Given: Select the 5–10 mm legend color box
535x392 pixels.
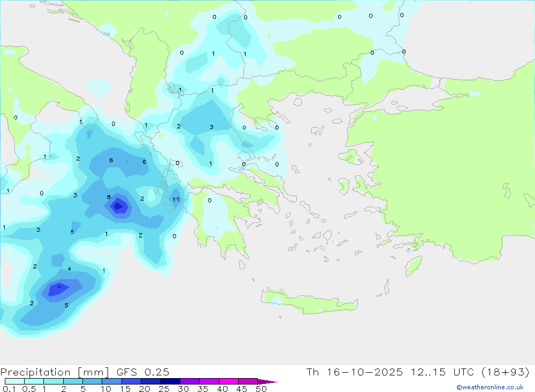Looking at the screenshot, I should [x=92, y=381].
